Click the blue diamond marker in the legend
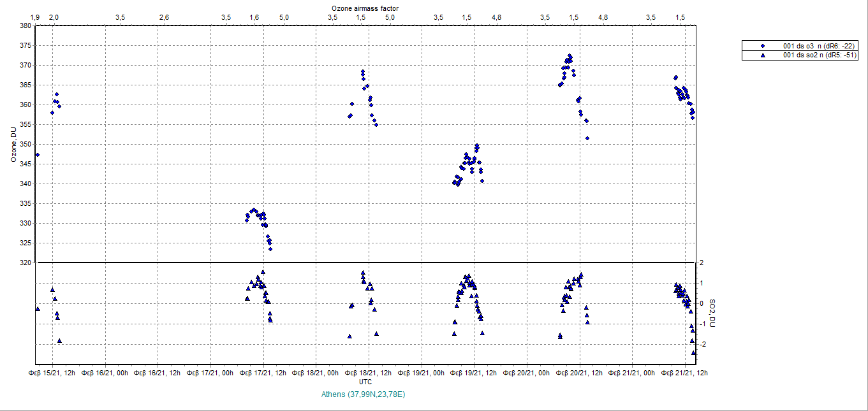This screenshot has height=411, width=868. [763, 46]
